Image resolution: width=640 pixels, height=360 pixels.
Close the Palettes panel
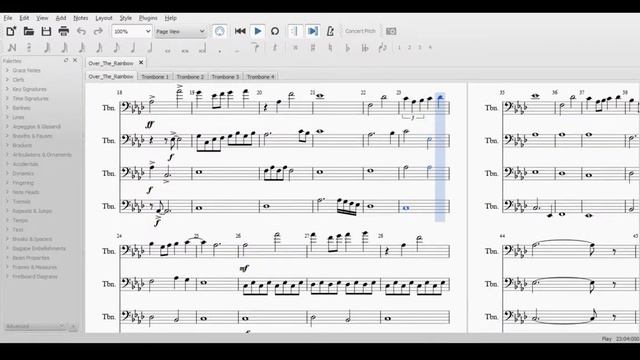[75, 60]
